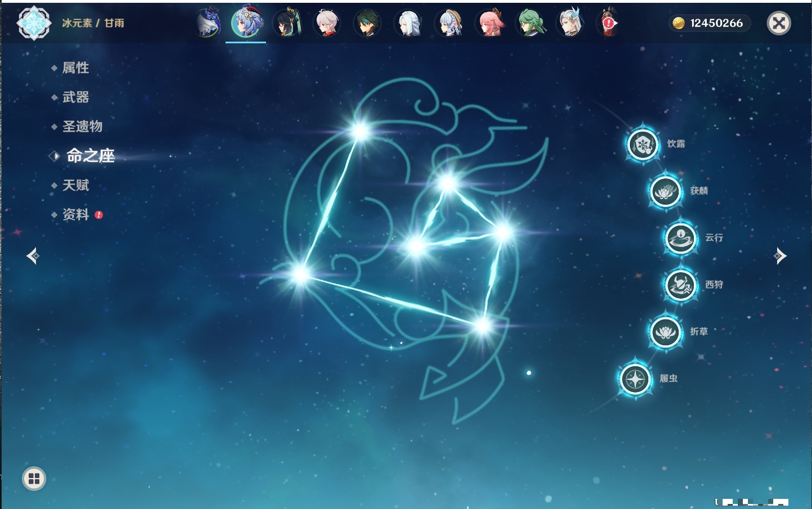The image size is (812, 509).
Task: Click the 12450266 Mora amount
Action: (x=716, y=23)
